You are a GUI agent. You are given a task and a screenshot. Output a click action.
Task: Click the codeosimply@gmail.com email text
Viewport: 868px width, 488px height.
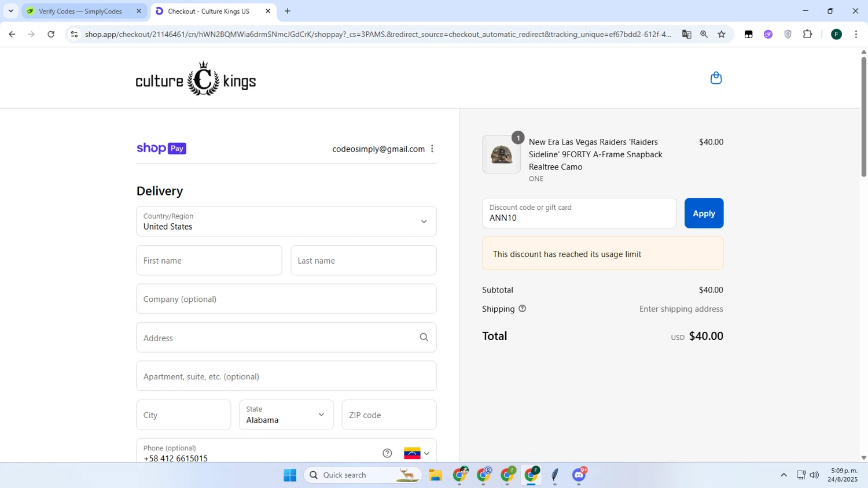coord(378,149)
